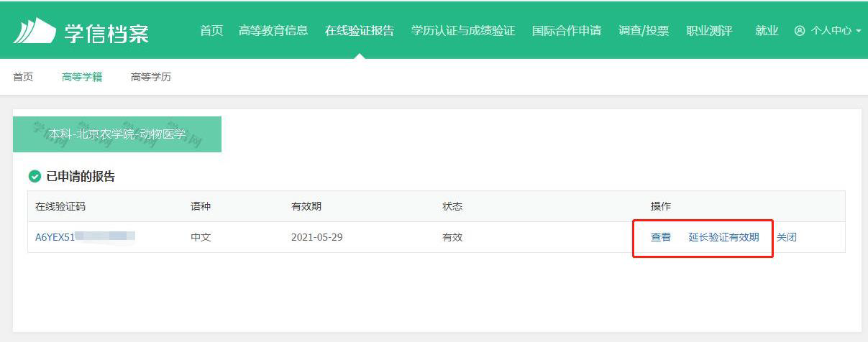Click the 中文 language cell
This screenshot has height=342, width=868.
201,237
